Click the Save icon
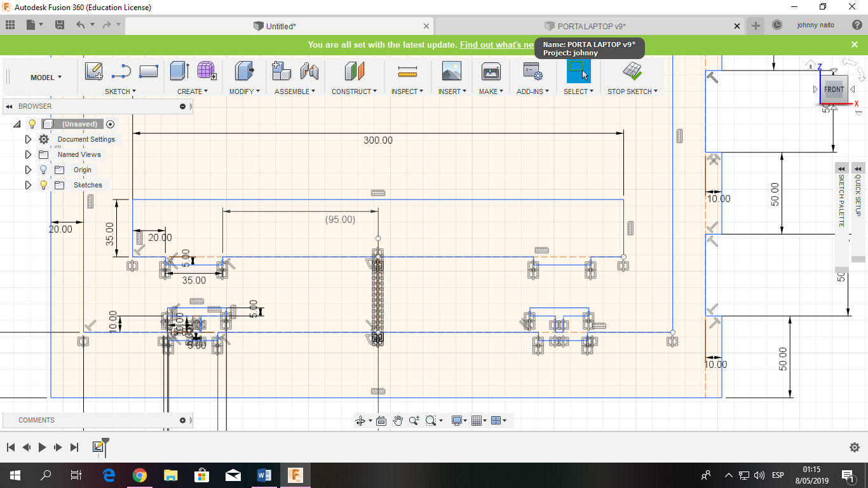 (x=60, y=25)
